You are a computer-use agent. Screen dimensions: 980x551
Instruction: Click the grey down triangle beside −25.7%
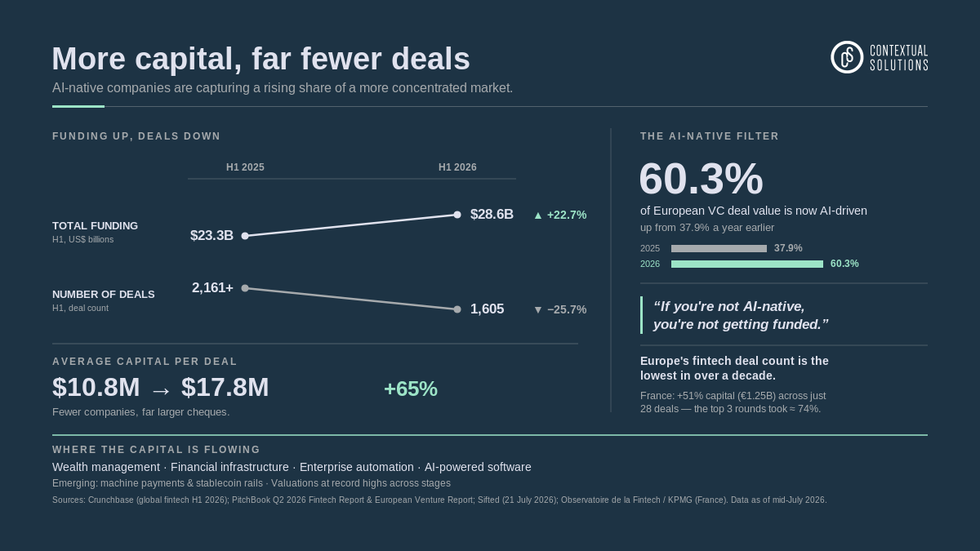[538, 310]
